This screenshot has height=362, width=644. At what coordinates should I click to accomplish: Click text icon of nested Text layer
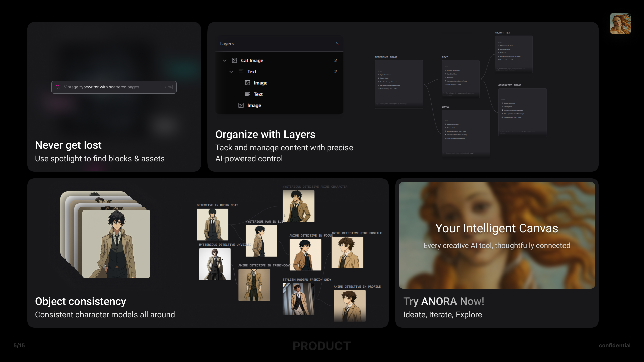tap(248, 94)
